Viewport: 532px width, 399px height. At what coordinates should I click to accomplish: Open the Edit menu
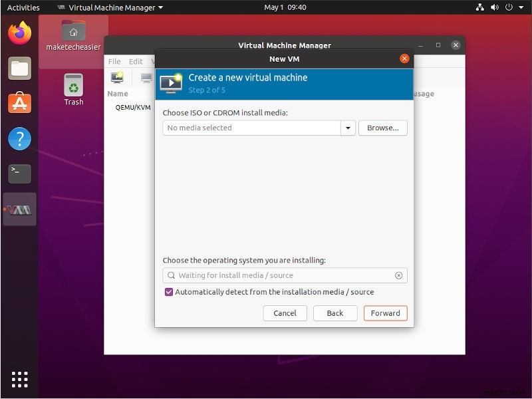[136, 61]
